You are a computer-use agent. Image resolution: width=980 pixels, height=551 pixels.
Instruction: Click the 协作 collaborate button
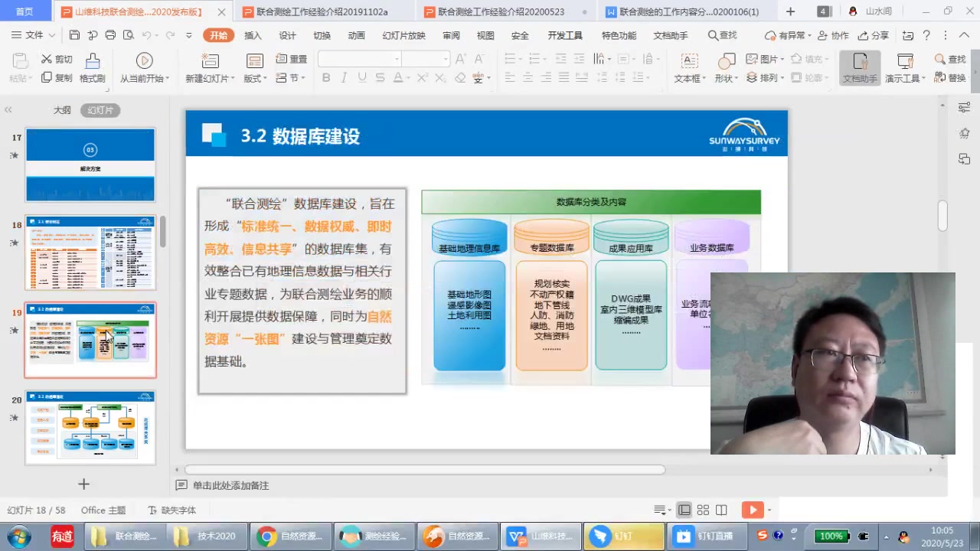point(833,35)
